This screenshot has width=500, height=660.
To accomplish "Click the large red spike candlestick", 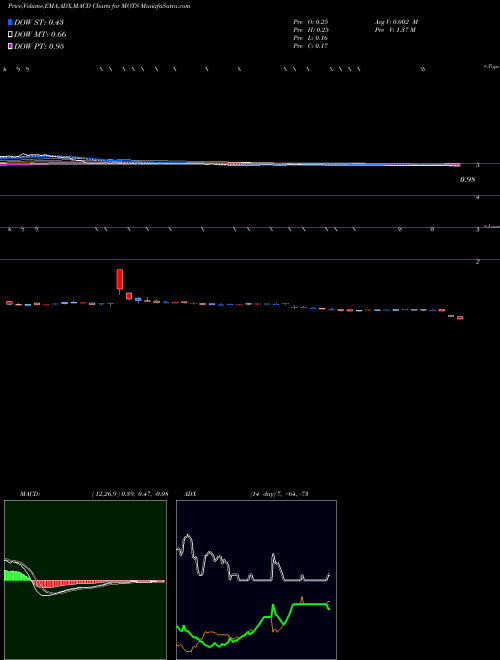I will click(120, 279).
